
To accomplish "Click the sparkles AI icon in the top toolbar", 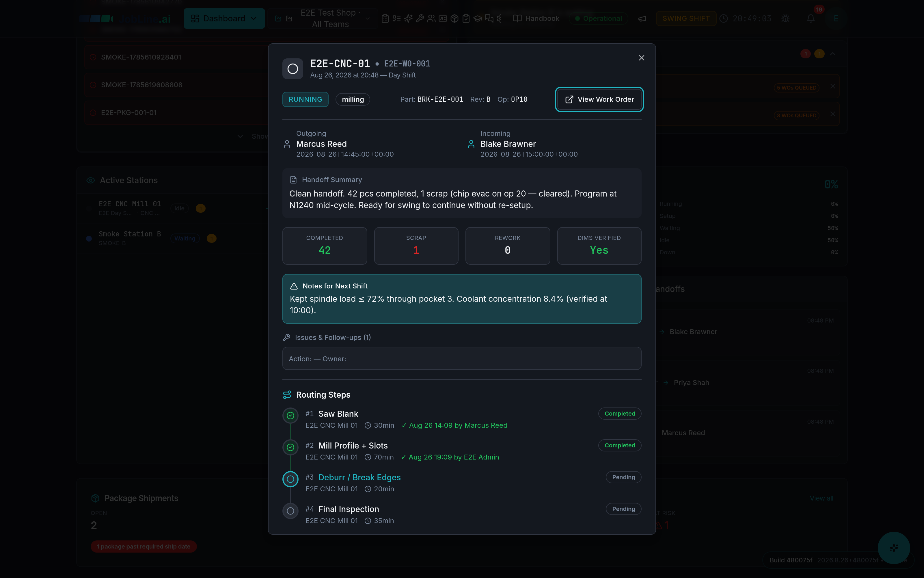I will coord(408,18).
